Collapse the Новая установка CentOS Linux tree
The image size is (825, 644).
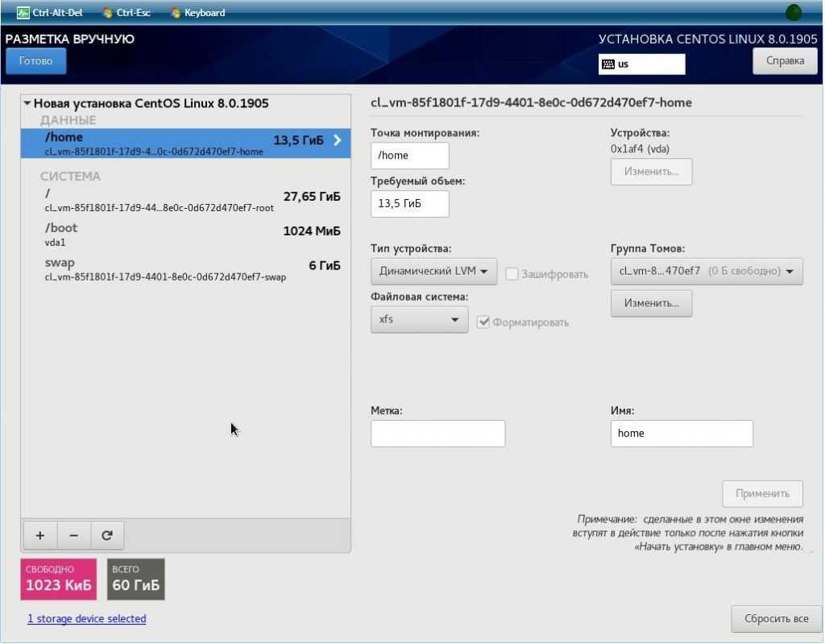[x=28, y=104]
